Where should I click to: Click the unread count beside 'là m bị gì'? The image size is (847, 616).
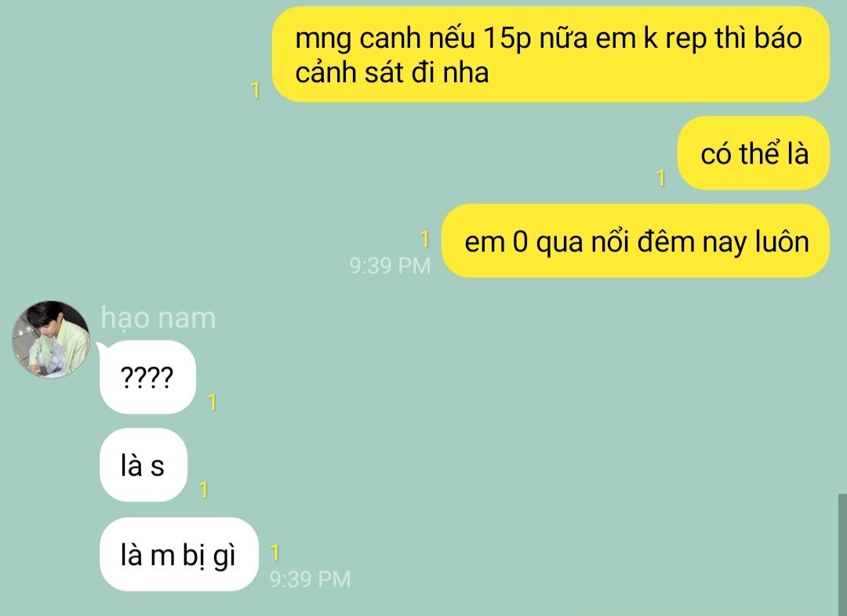pyautogui.click(x=275, y=553)
